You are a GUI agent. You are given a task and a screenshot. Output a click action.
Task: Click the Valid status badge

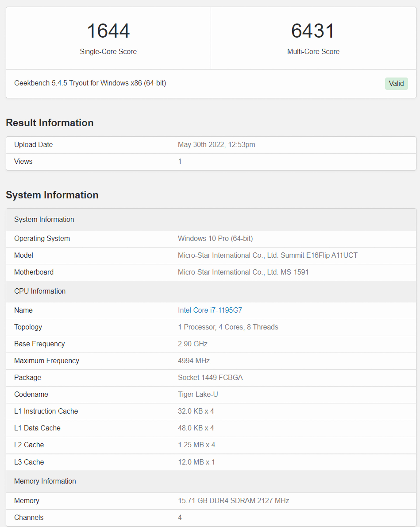coord(396,84)
